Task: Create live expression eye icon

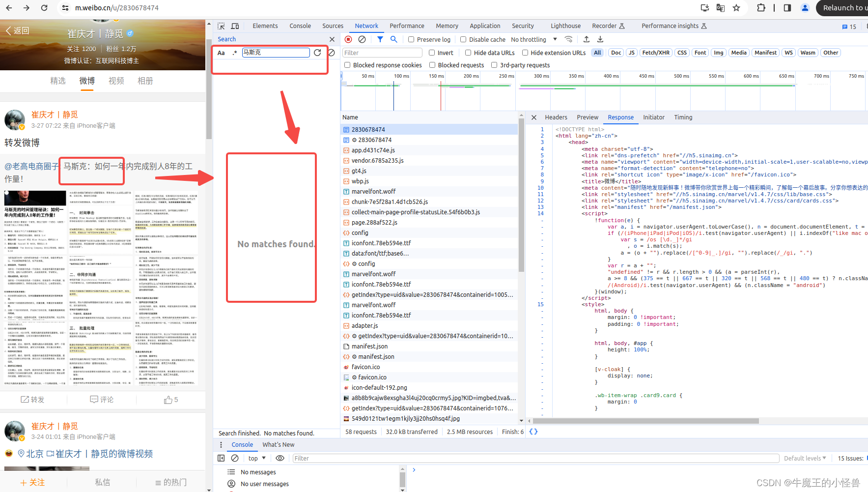Action: 280,458
